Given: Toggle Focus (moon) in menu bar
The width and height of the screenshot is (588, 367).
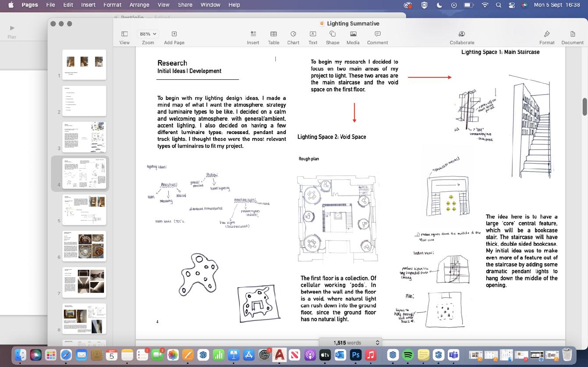Looking at the screenshot, I should (439, 5).
